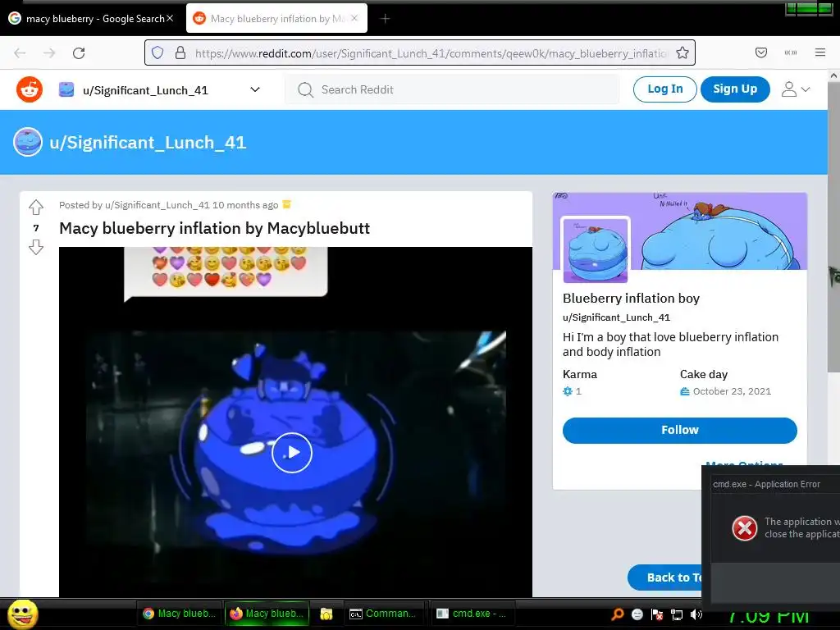The image size is (840, 630).
Task: Go to Reddit home via Snoo logo
Action: [30, 89]
